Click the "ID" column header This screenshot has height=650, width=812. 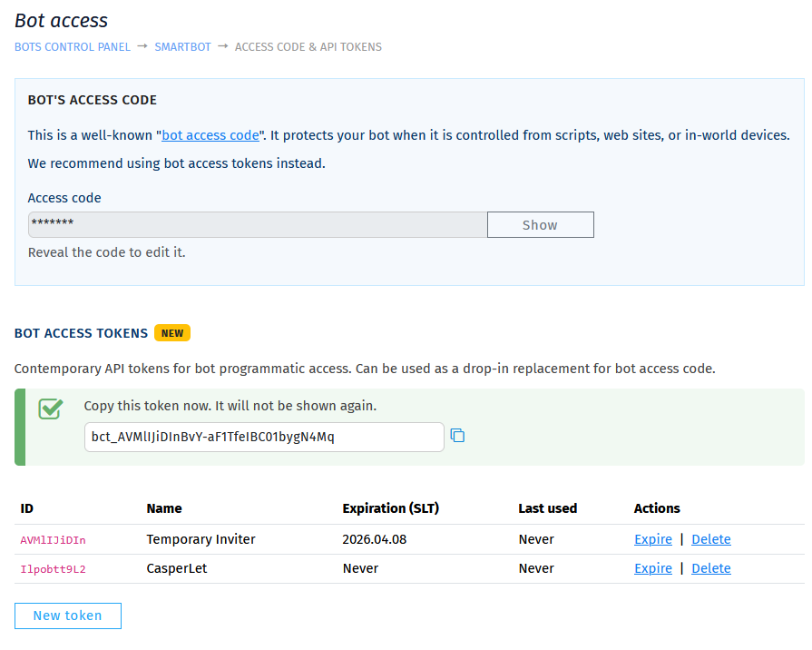pos(27,508)
